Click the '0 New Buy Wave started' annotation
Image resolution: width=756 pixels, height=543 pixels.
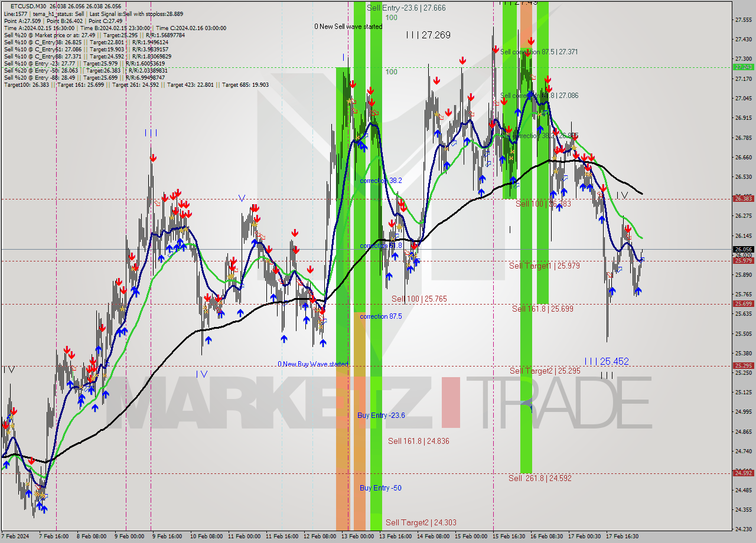click(x=313, y=364)
